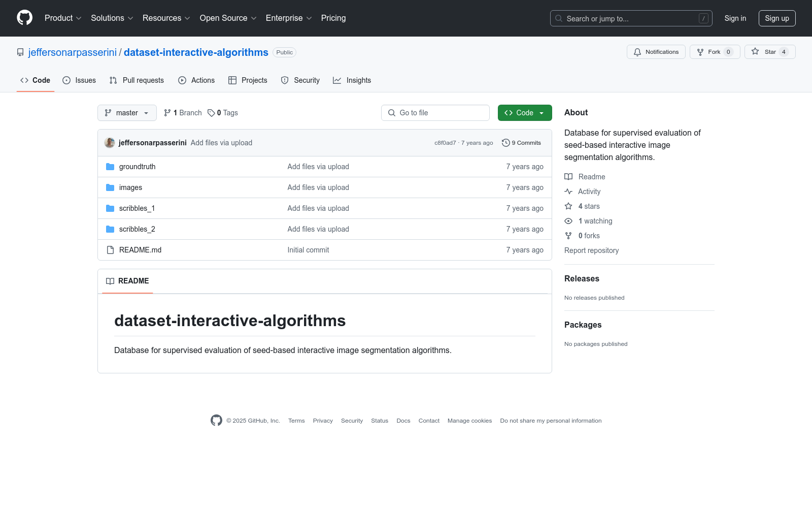Click the slash shortcut icon in search
The image size is (812, 508).
pyautogui.click(x=703, y=18)
